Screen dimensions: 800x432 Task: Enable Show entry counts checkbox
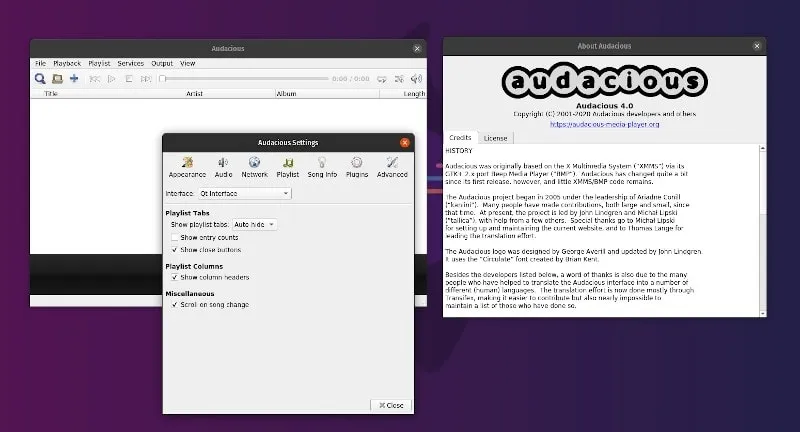[175, 238]
